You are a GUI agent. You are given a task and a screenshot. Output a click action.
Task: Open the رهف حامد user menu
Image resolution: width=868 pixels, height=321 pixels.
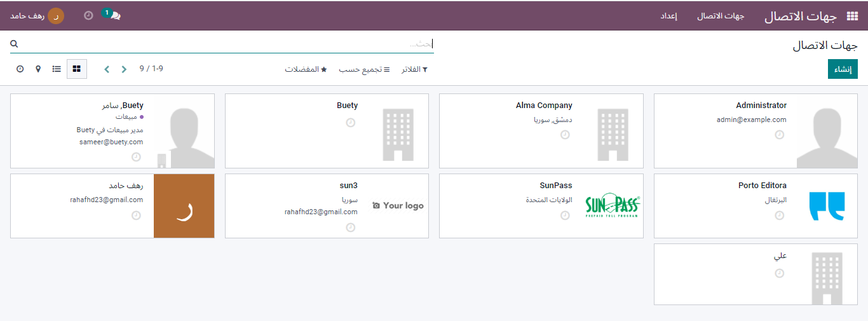[x=37, y=16]
